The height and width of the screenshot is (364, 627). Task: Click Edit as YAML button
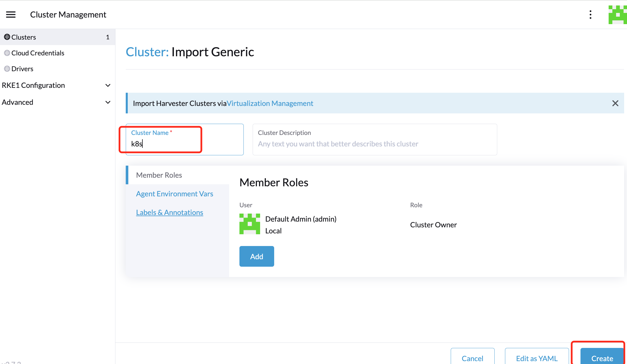537,358
